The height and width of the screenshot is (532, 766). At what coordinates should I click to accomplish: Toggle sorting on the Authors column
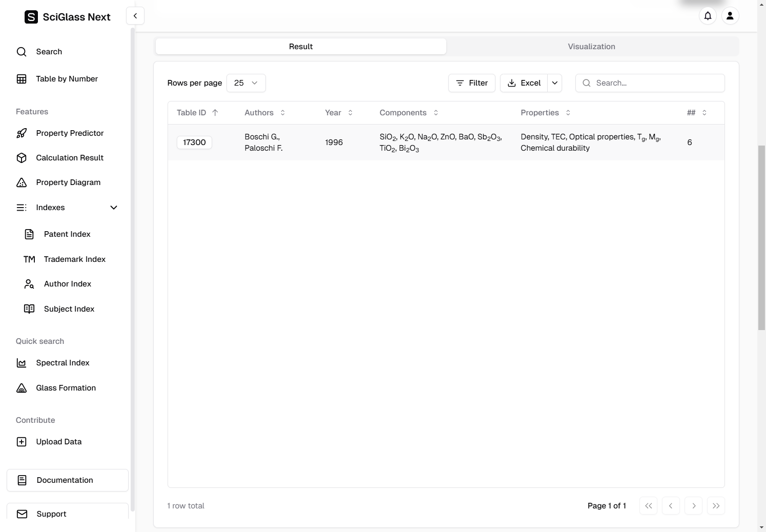click(264, 113)
